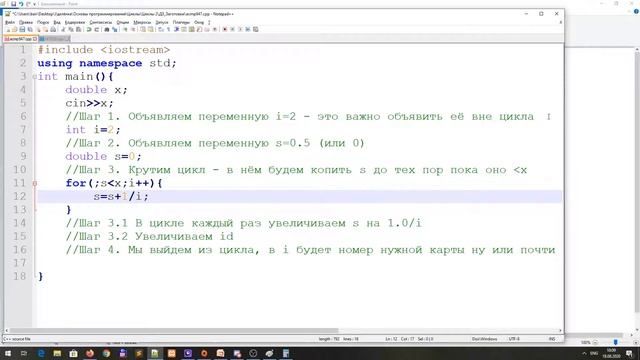Open the Плагины menu
The image size is (640, 360).
coord(181,22)
